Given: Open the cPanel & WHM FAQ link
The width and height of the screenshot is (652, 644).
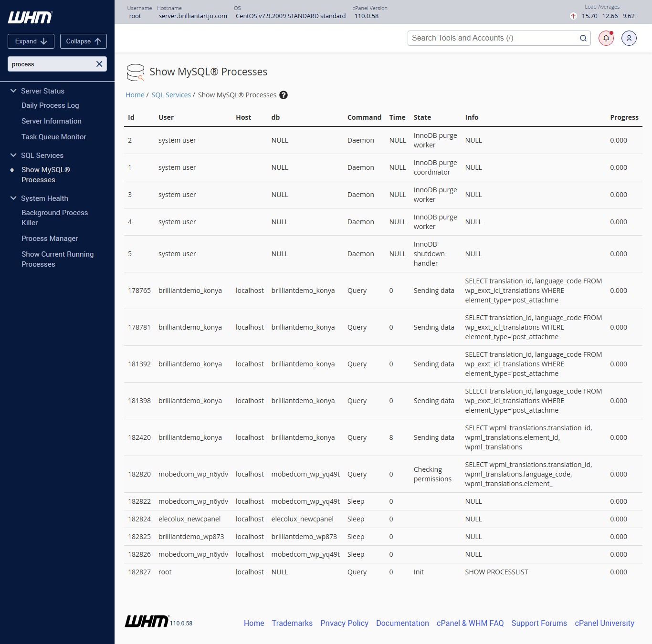Looking at the screenshot, I should pos(470,623).
